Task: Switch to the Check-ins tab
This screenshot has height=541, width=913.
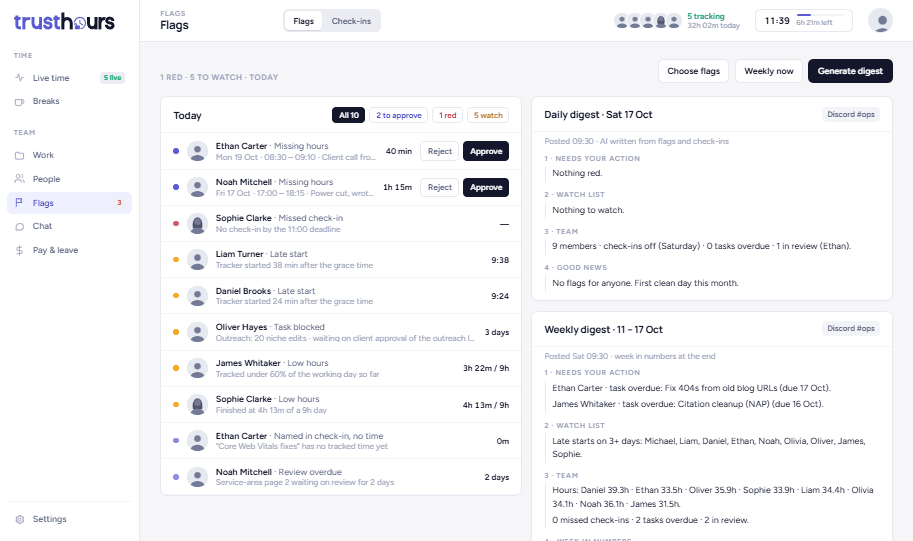Action: tap(351, 21)
